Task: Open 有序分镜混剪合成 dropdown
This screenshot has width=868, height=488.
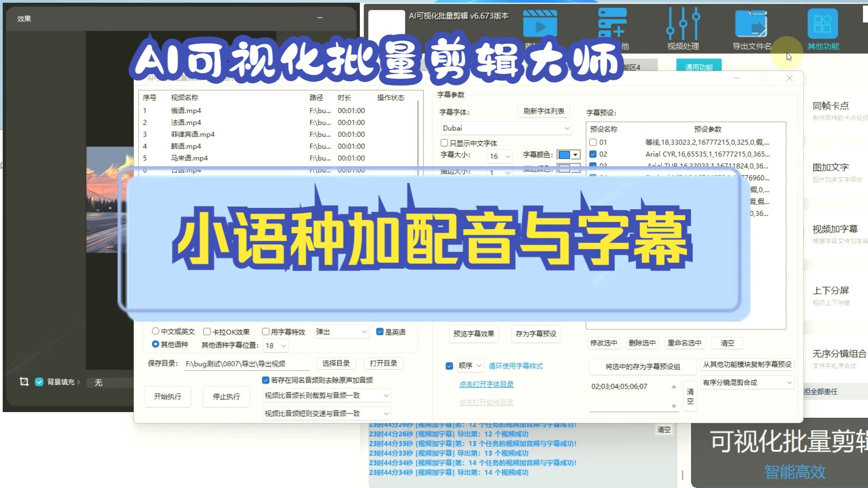Action: 747,383
